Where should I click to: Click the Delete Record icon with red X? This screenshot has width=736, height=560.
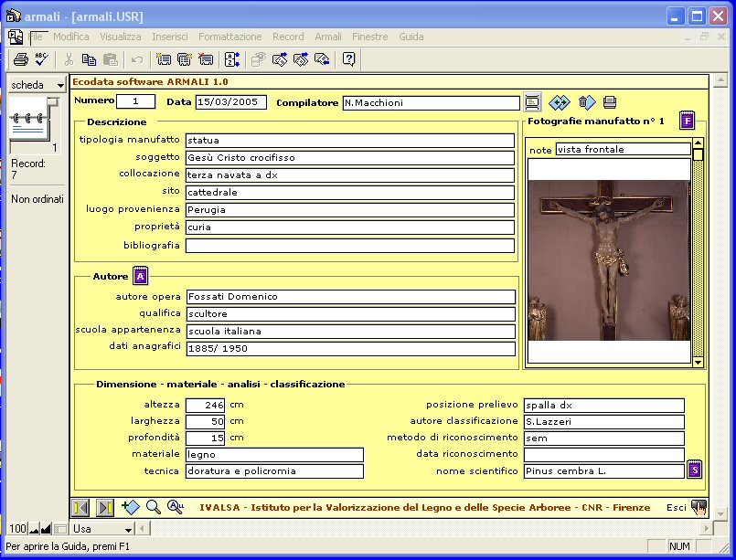pos(206,59)
